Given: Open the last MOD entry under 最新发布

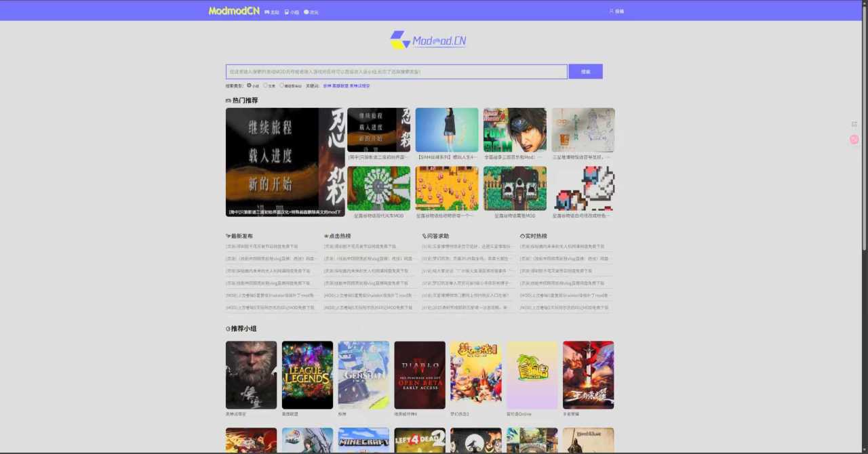Looking at the screenshot, I should coord(271,308).
